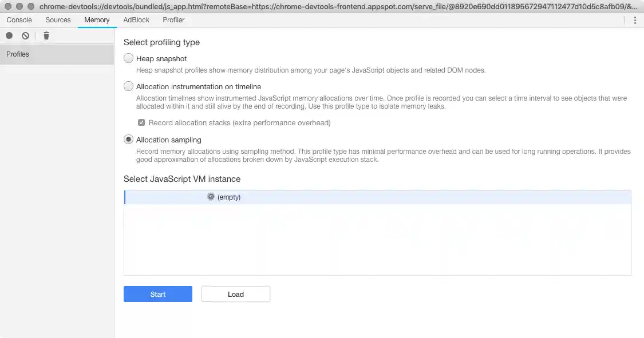This screenshot has width=644, height=338.
Task: Click the gear icon beside (empty)
Action: [x=211, y=197]
